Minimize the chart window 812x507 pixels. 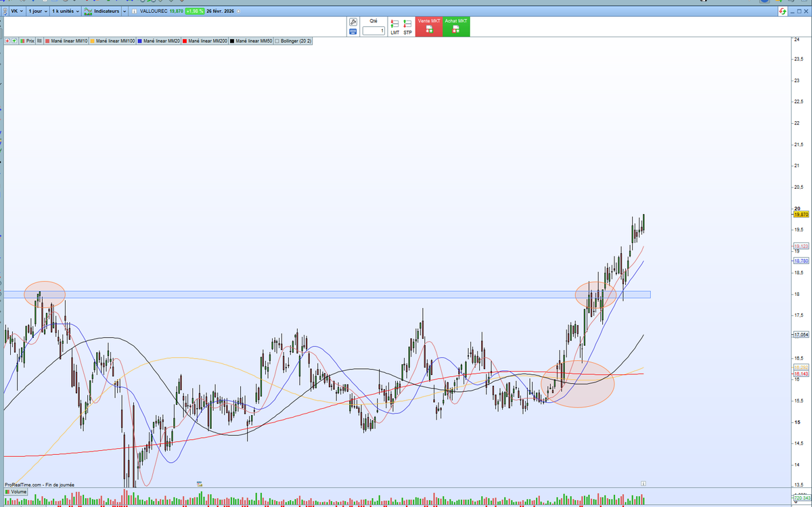tap(792, 12)
